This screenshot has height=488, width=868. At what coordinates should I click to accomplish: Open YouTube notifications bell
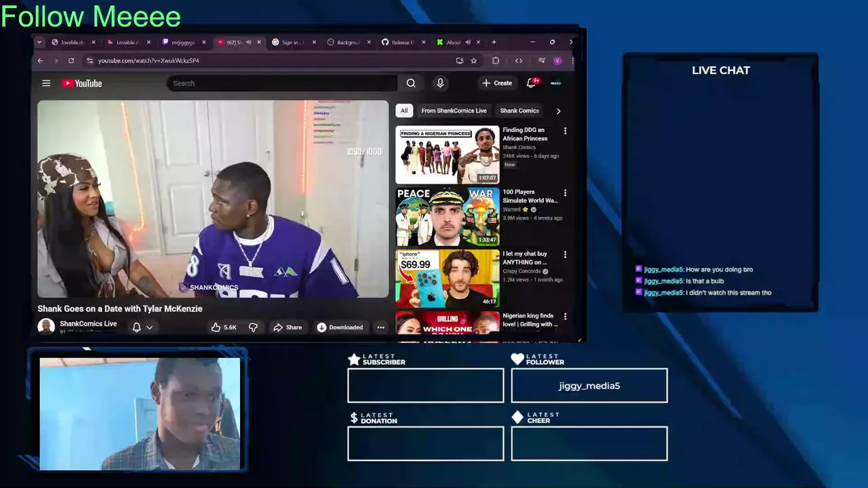[532, 83]
